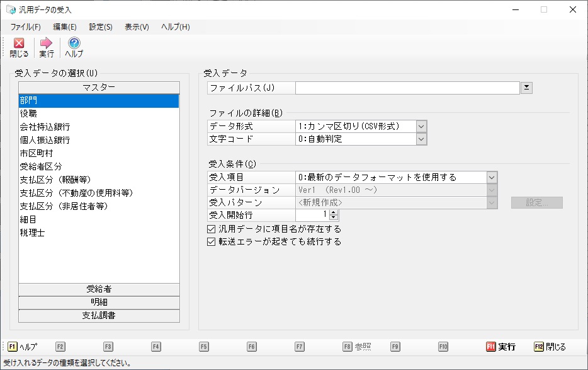Click the ファイルパス input field
The height and width of the screenshot is (370, 588).
[x=407, y=88]
